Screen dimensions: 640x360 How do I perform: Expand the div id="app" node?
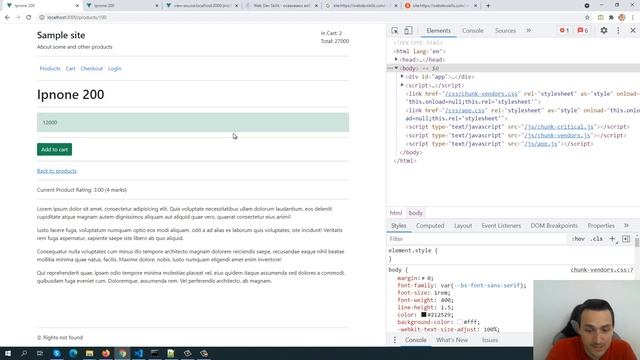(402, 76)
